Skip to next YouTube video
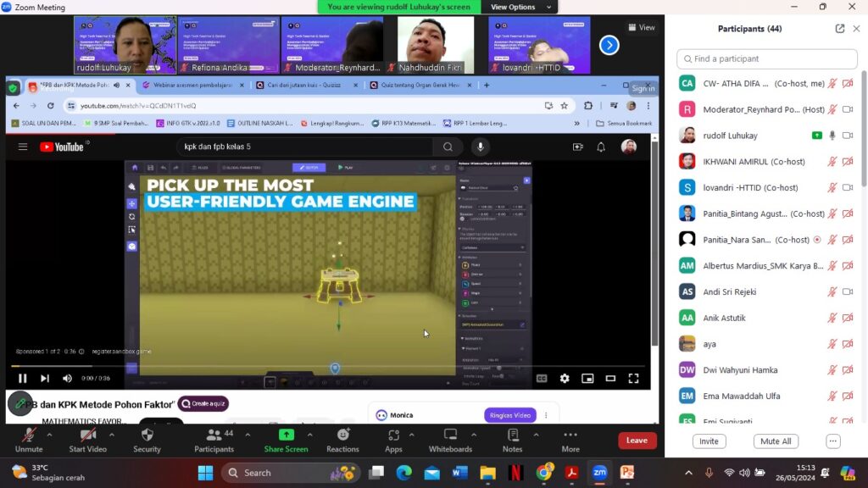Screen dimensions: 868x488 45,379
